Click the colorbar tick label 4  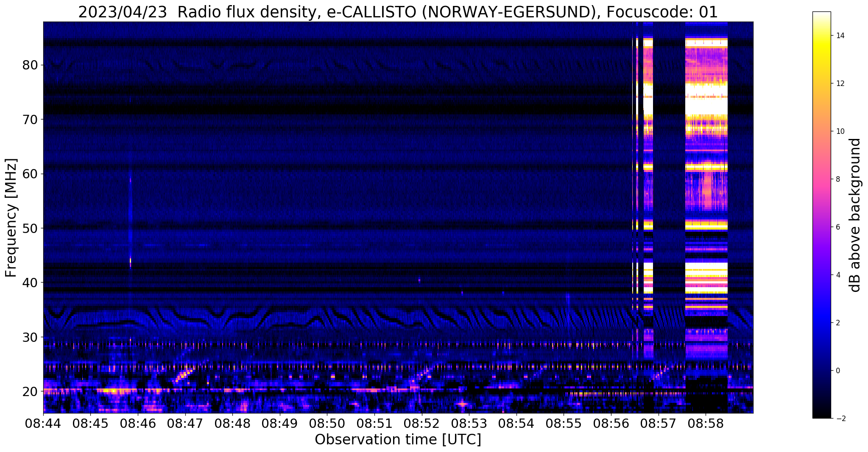[x=837, y=275]
